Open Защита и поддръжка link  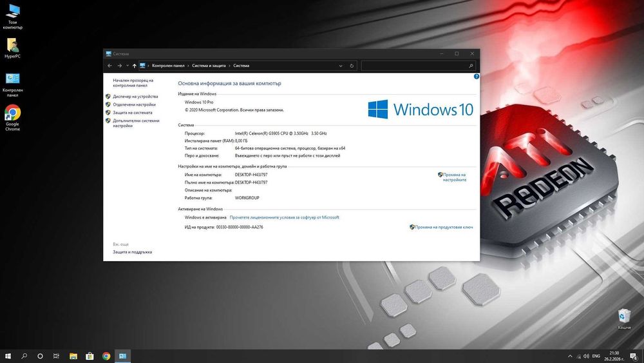(x=132, y=252)
